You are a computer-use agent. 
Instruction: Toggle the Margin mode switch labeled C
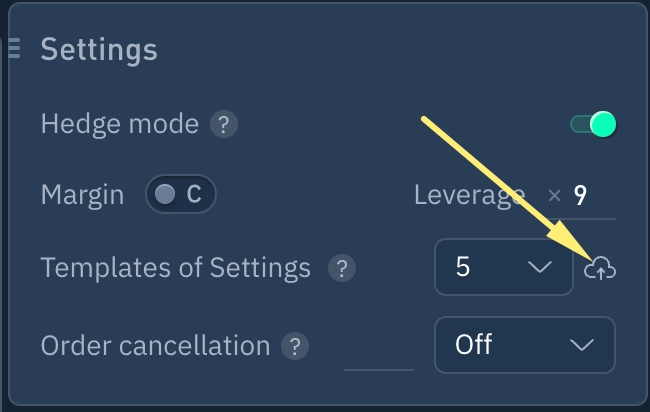tap(180, 194)
